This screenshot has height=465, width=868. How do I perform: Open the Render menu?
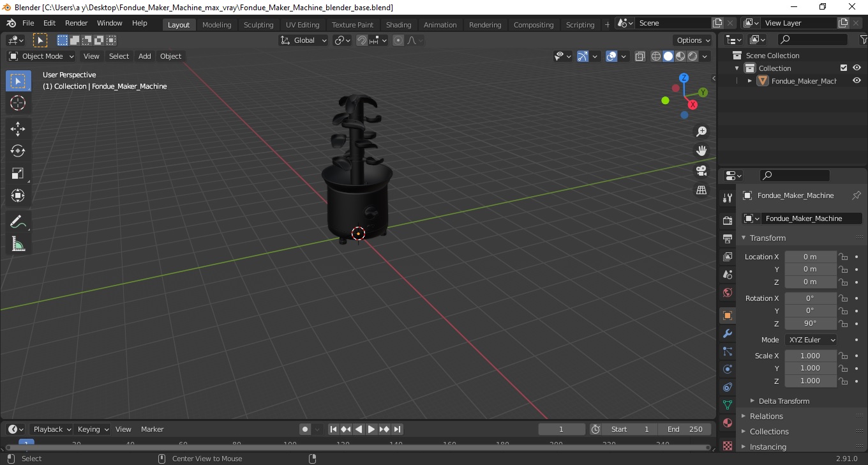[x=76, y=23]
